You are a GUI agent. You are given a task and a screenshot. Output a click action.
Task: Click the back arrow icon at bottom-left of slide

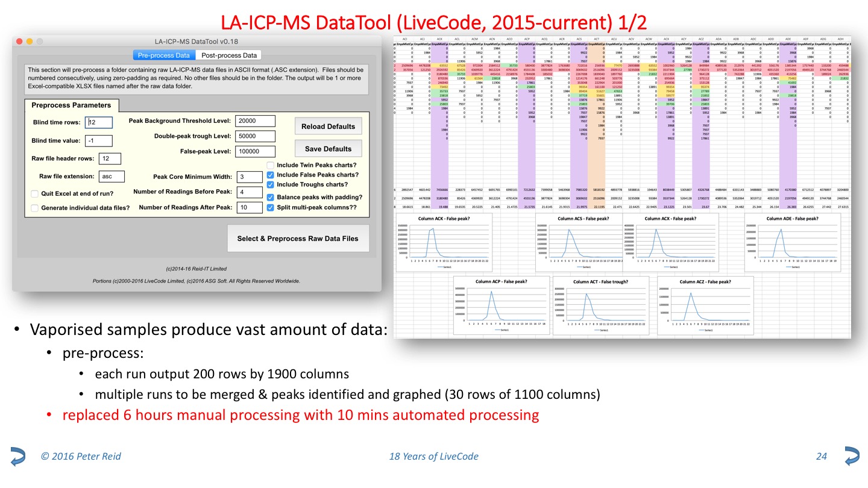(17, 456)
